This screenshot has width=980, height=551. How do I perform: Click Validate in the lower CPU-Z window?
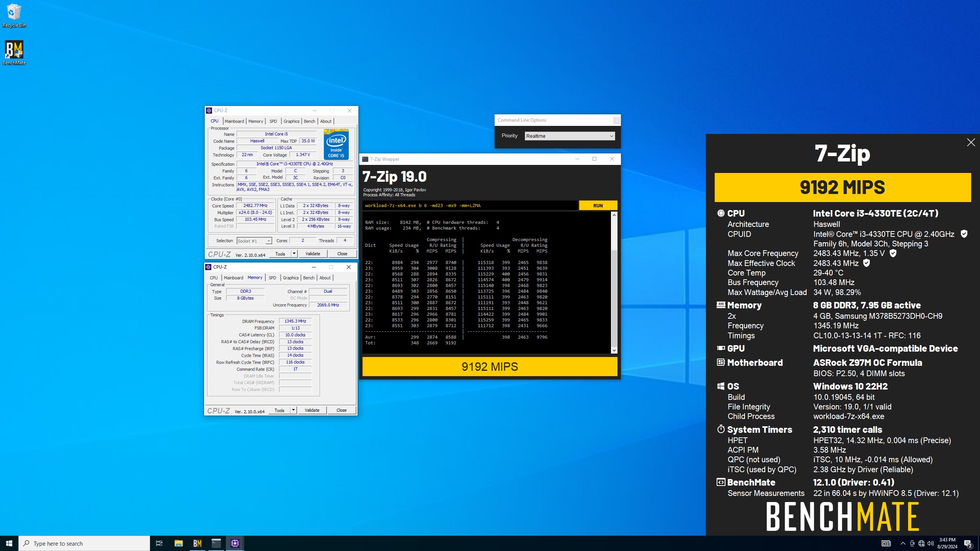click(x=312, y=410)
